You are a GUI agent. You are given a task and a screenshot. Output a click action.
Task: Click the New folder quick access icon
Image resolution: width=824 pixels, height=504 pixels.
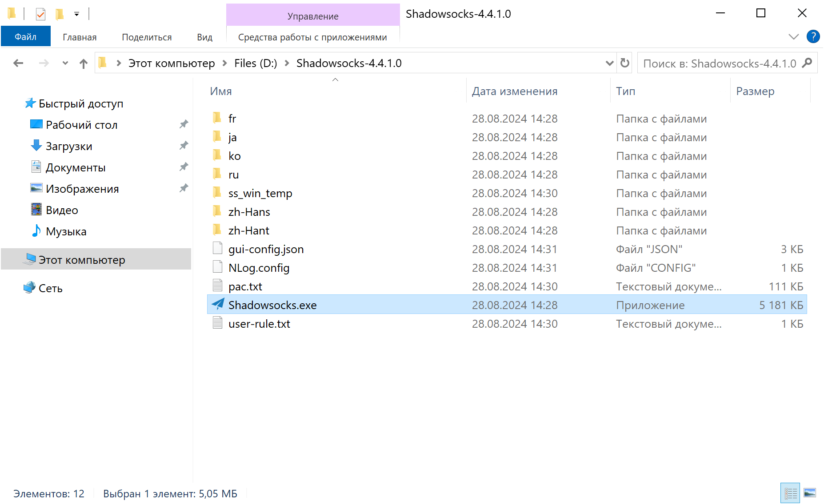tap(59, 14)
